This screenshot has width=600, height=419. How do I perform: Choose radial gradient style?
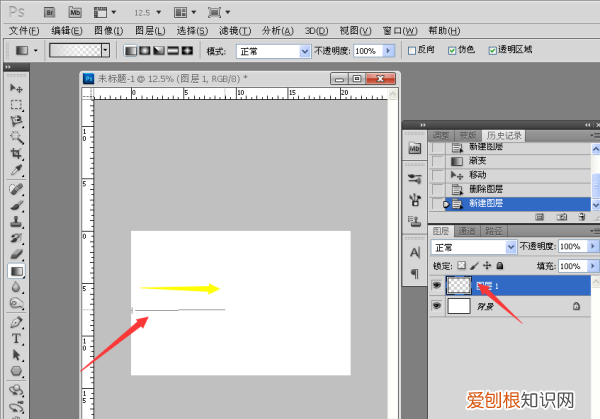(x=145, y=51)
